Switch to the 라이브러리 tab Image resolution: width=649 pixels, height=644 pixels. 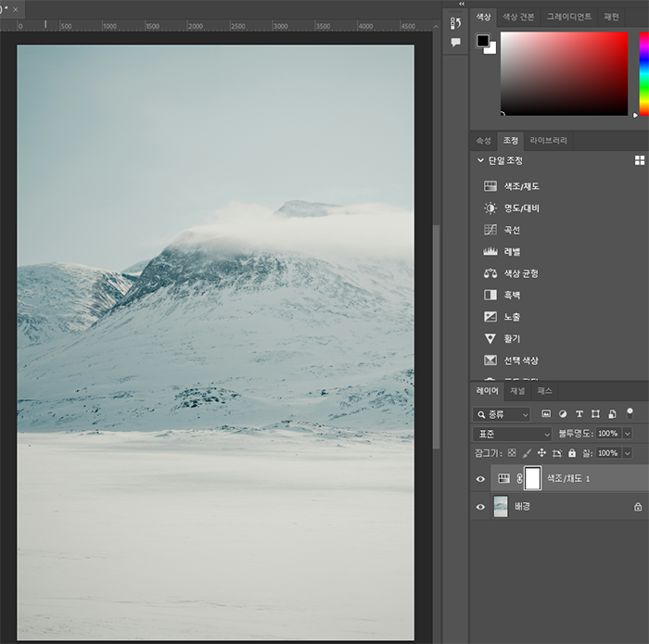[x=548, y=140]
